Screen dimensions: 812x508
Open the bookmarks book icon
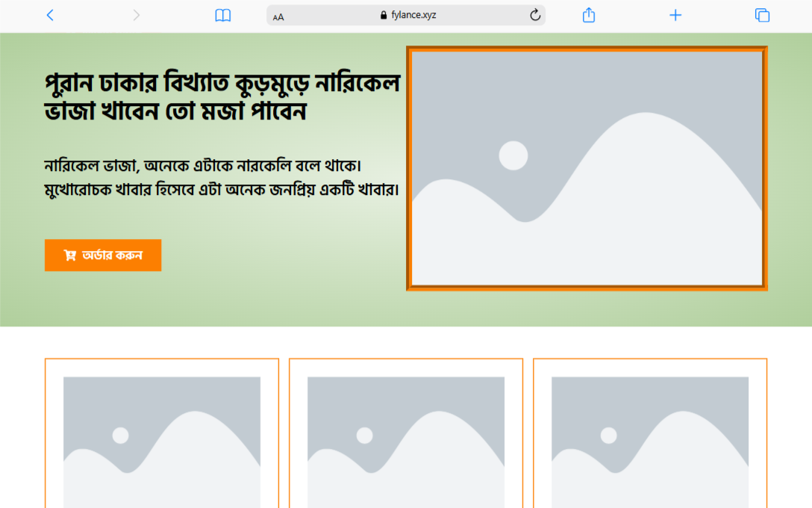[222, 16]
